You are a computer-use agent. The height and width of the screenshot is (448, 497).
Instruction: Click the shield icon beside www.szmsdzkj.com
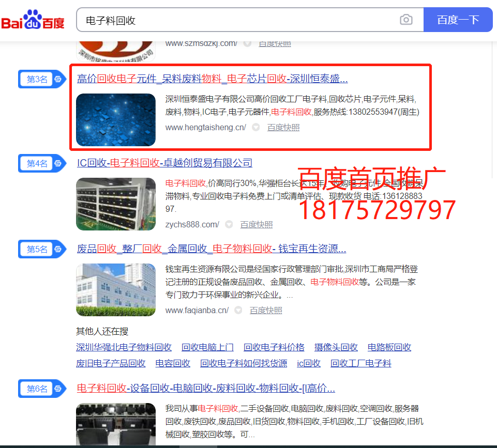tap(247, 44)
